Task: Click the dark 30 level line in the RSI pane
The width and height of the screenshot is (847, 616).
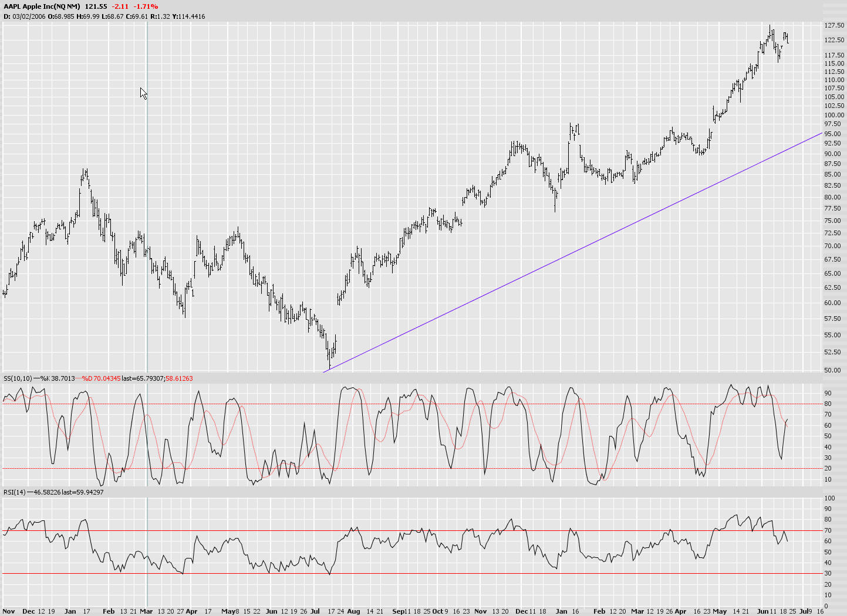Action: pyautogui.click(x=411, y=573)
